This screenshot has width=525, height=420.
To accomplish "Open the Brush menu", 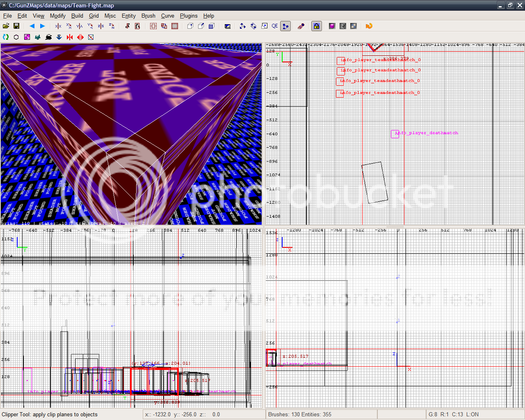I will pyautogui.click(x=148, y=16).
